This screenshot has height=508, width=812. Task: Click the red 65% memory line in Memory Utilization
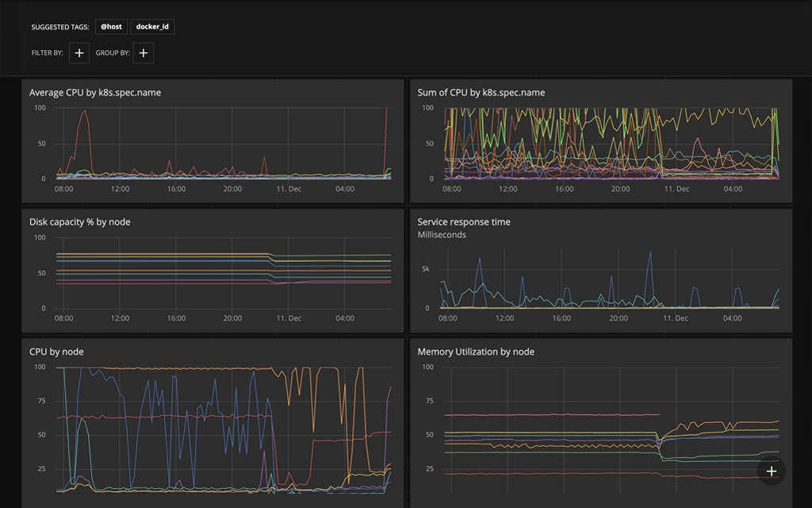552,414
